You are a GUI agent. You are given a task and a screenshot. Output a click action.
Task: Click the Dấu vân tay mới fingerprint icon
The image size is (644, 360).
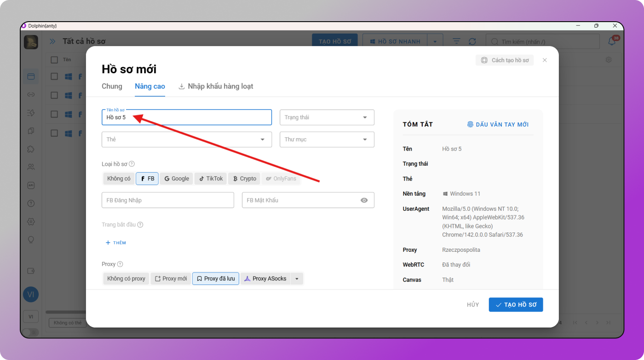coord(470,124)
